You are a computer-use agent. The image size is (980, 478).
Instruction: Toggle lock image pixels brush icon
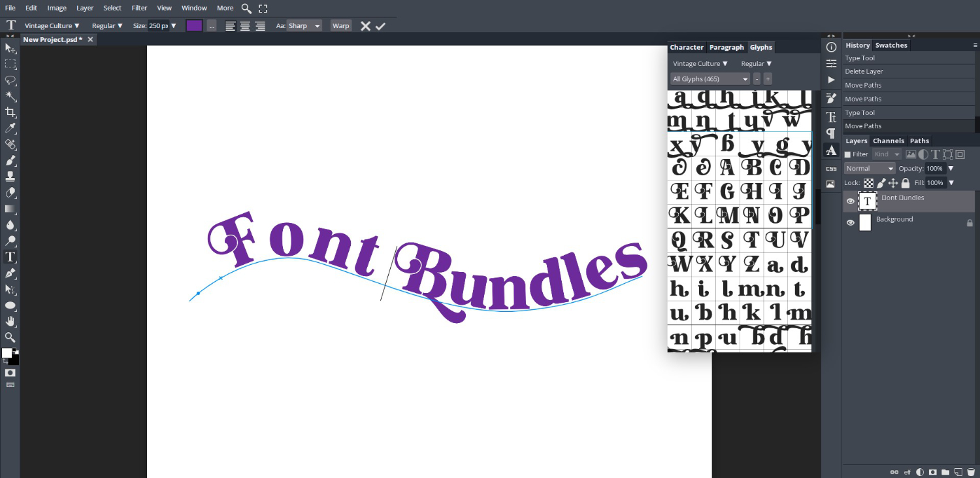(881, 183)
